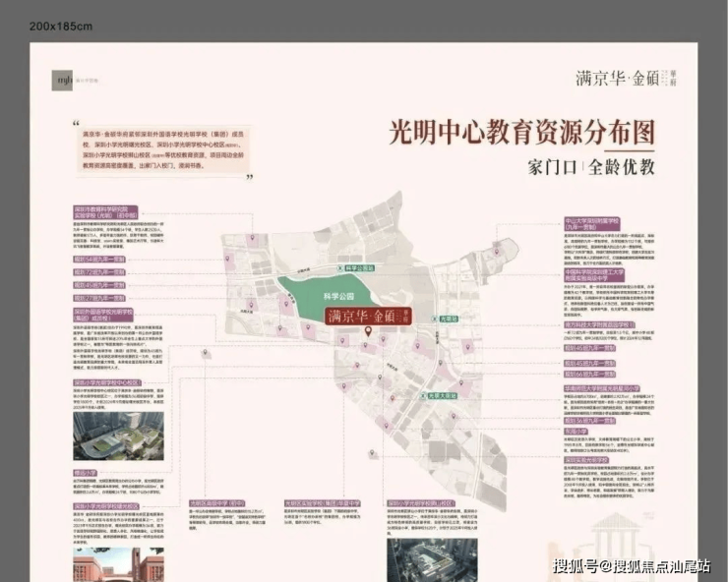Select the paragraph under 深圳实验光明学校 heading
The height and width of the screenshot is (582, 728).
pos(609,482)
